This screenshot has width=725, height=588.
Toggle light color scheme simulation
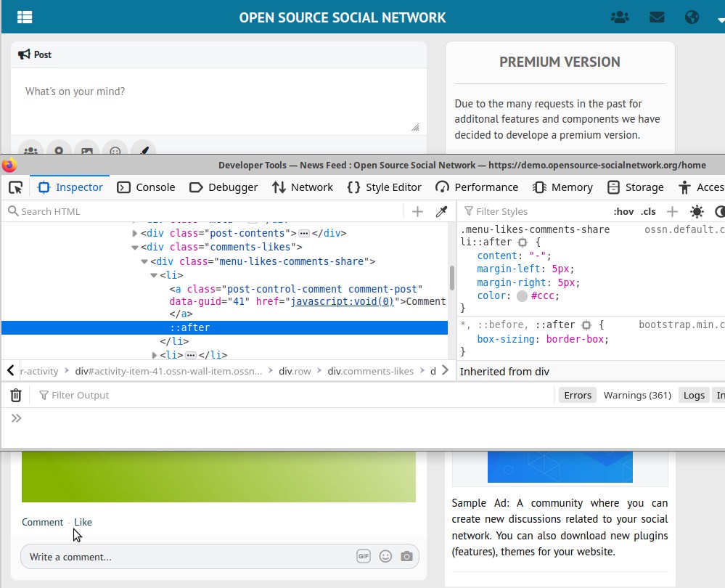697,211
